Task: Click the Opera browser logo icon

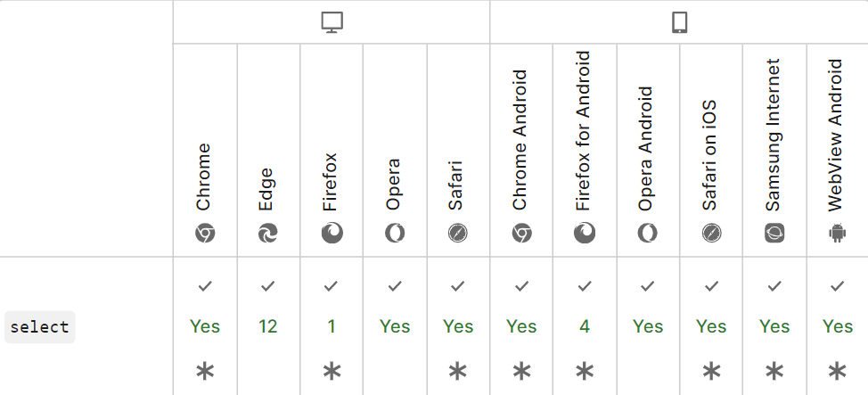Action: pos(395,234)
